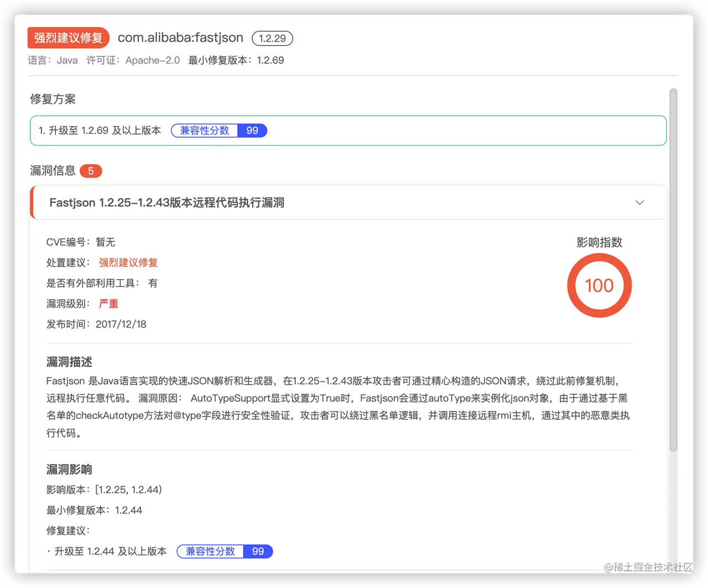Click the 漏洞级别 value 严重
This screenshot has width=708, height=588.
108,304
